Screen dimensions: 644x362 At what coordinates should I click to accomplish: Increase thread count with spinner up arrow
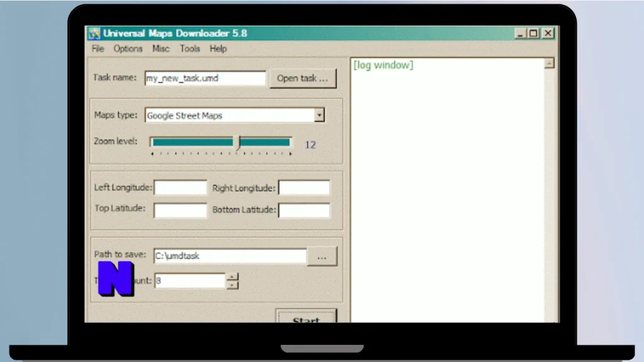coord(232,277)
